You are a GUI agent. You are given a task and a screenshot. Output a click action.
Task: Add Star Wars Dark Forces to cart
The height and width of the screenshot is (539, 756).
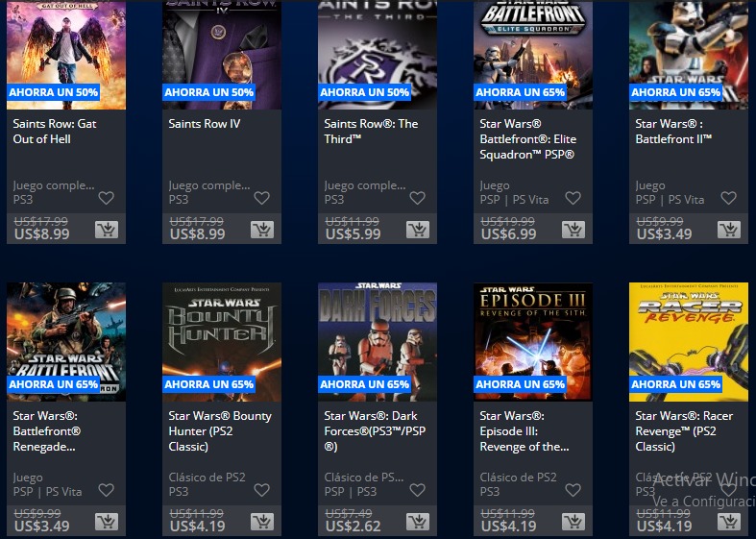(x=418, y=522)
